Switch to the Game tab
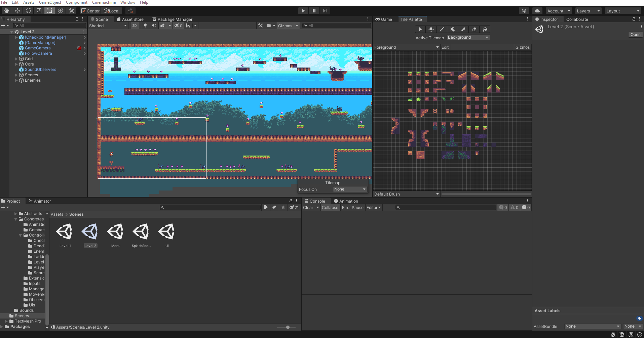 [x=384, y=19]
